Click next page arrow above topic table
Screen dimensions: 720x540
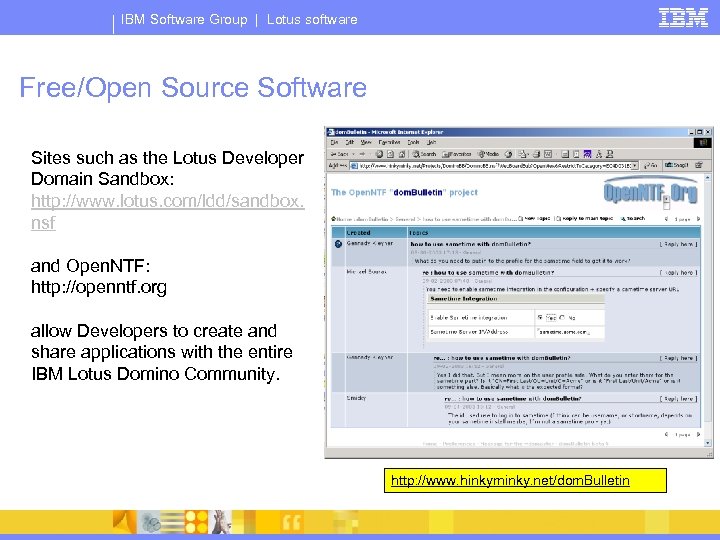point(698,219)
